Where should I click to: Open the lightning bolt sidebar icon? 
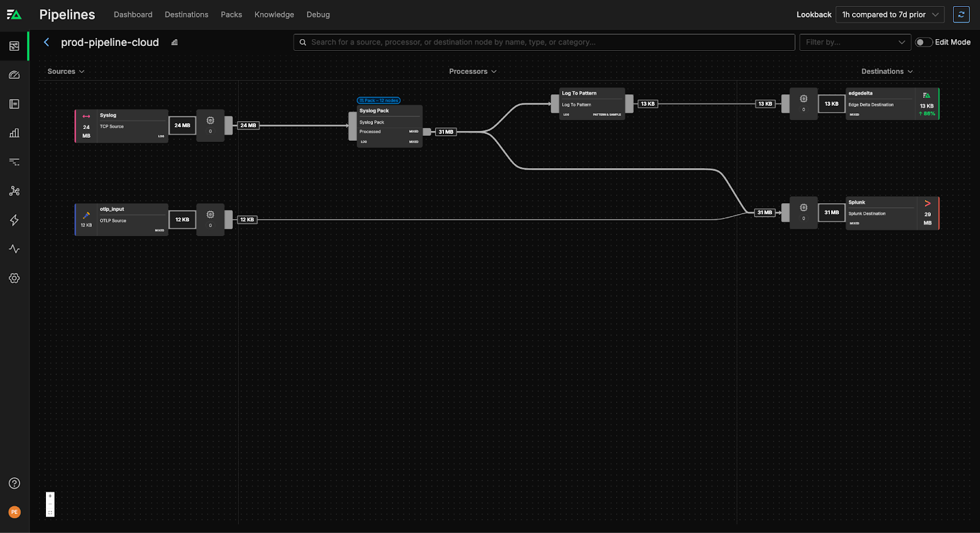click(14, 220)
